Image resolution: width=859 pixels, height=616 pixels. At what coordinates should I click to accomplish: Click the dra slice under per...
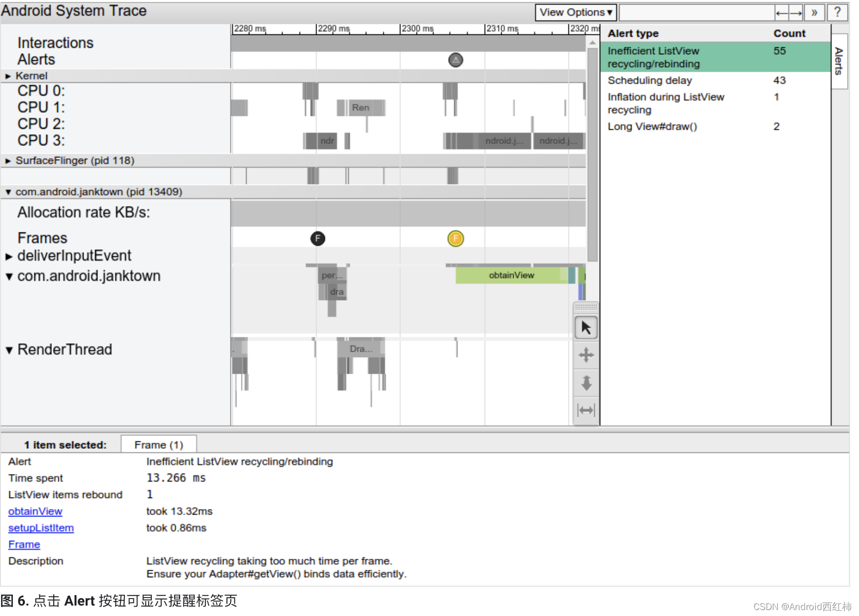(x=337, y=292)
